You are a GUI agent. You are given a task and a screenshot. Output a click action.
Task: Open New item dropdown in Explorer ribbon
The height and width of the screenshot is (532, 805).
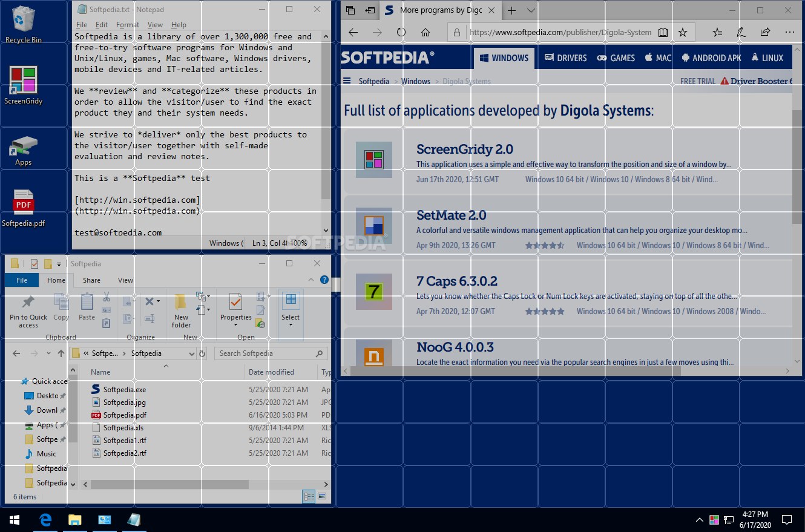pos(203,297)
